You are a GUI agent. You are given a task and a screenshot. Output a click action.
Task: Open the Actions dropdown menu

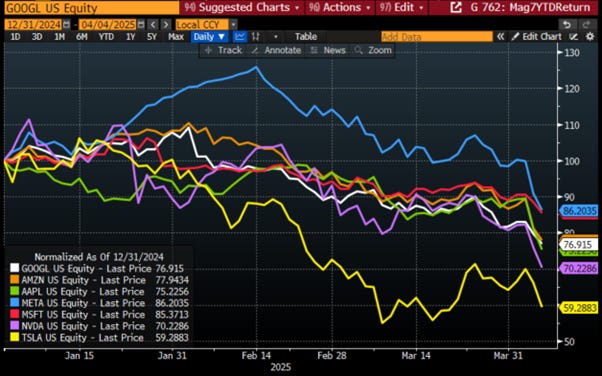pyautogui.click(x=340, y=7)
